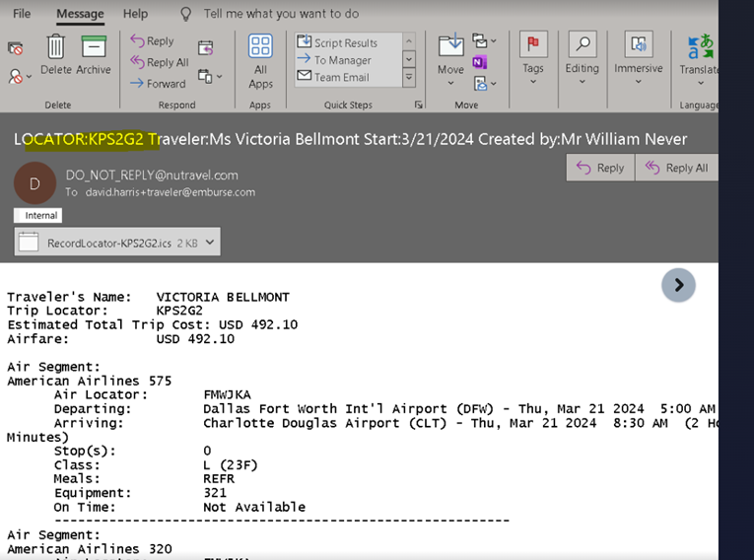The width and height of the screenshot is (754, 560).
Task: Open the Rules dropdown icon
Action: [x=484, y=40]
